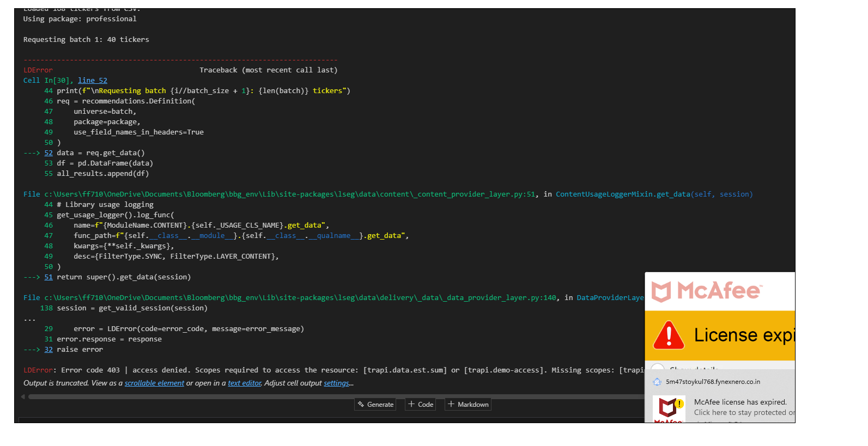
Task: Click the 'error.response = response' line
Action: click(110, 339)
